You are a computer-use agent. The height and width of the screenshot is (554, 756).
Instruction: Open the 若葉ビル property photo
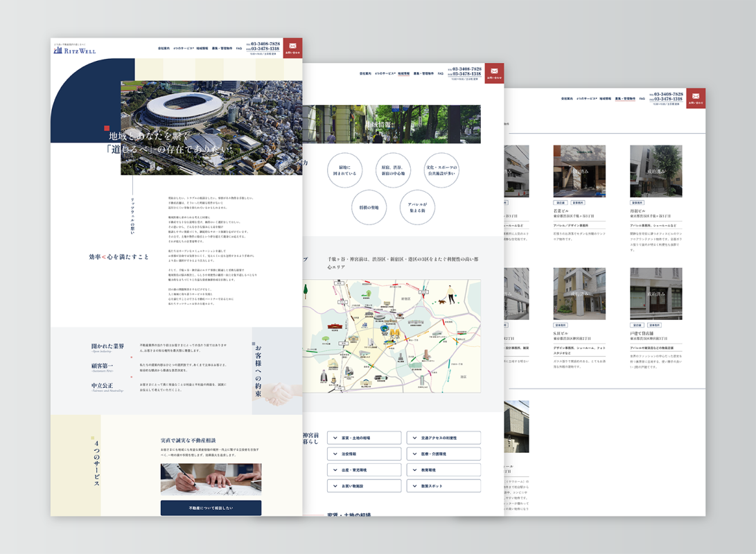tap(579, 171)
